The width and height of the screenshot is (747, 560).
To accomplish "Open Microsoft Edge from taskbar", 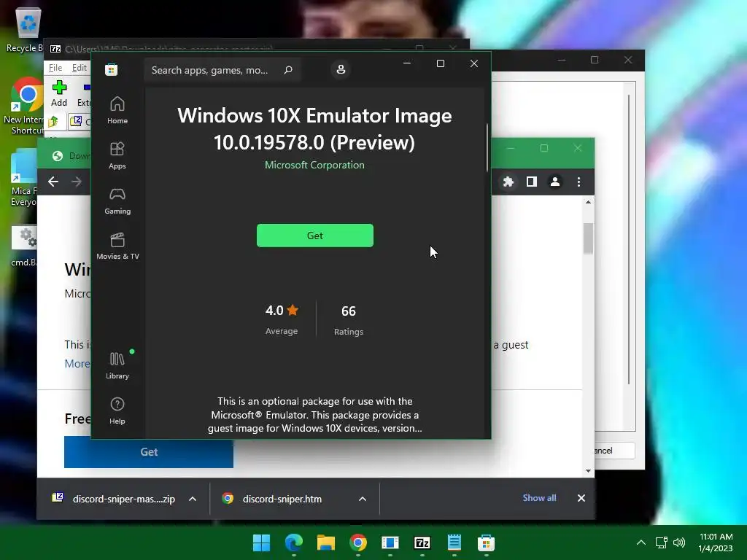I will [x=294, y=542].
